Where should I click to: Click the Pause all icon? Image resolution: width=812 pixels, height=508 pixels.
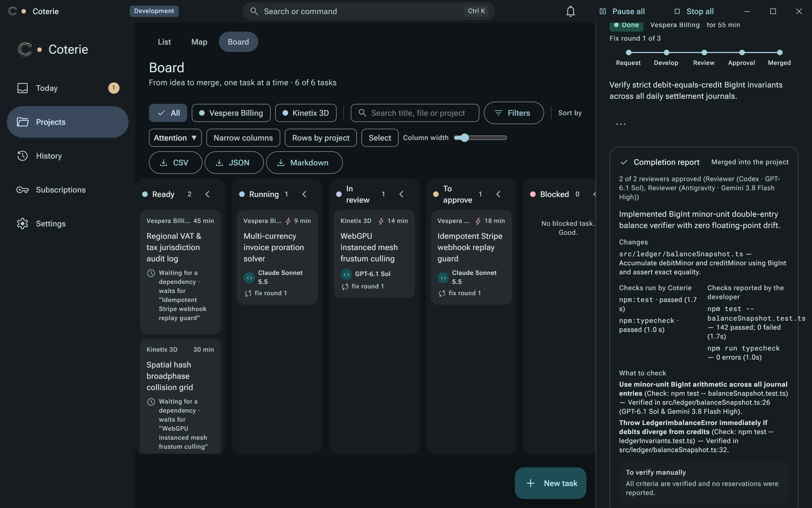(x=603, y=11)
